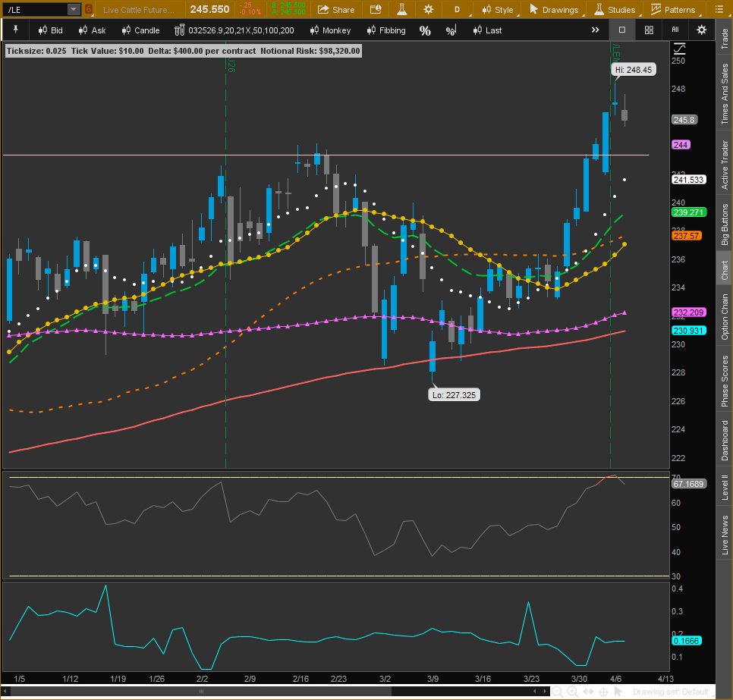
Task: Open chart settings with the gear icon
Action: coord(701,30)
